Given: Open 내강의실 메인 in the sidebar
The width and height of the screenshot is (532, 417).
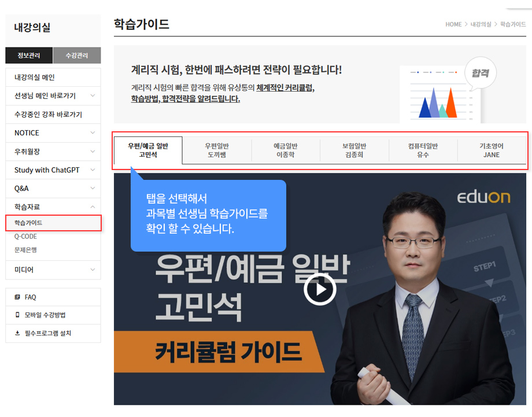Looking at the screenshot, I should point(35,78).
